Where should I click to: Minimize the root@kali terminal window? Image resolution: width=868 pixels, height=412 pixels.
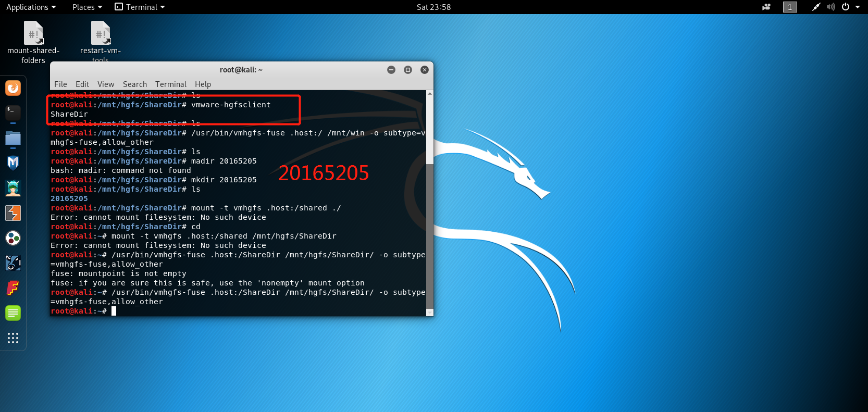tap(391, 70)
